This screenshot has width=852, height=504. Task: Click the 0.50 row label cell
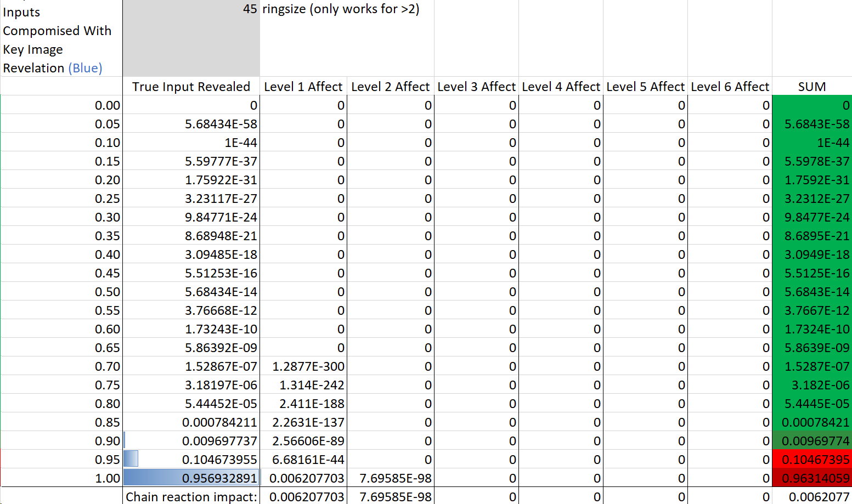click(x=61, y=291)
